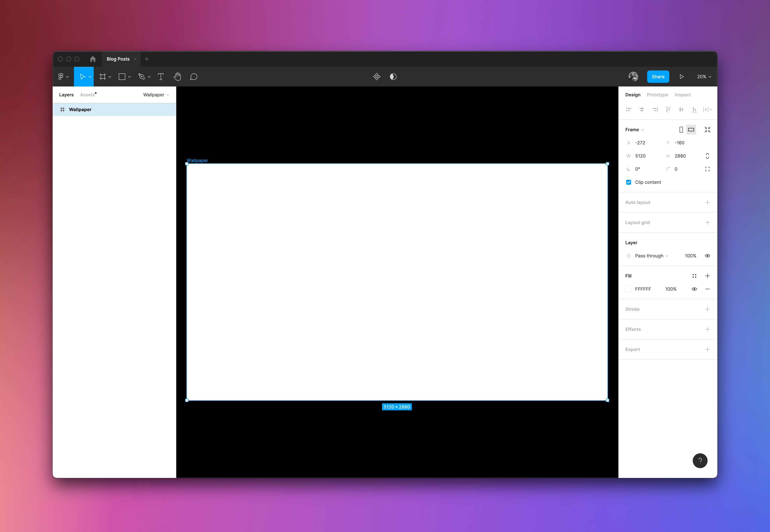Screen dimensions: 770x532
Task: Switch to the Assets tab
Action: [87, 95]
